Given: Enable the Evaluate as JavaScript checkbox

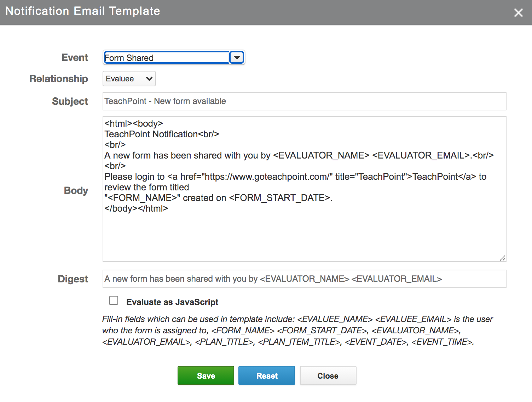Looking at the screenshot, I should (114, 300).
